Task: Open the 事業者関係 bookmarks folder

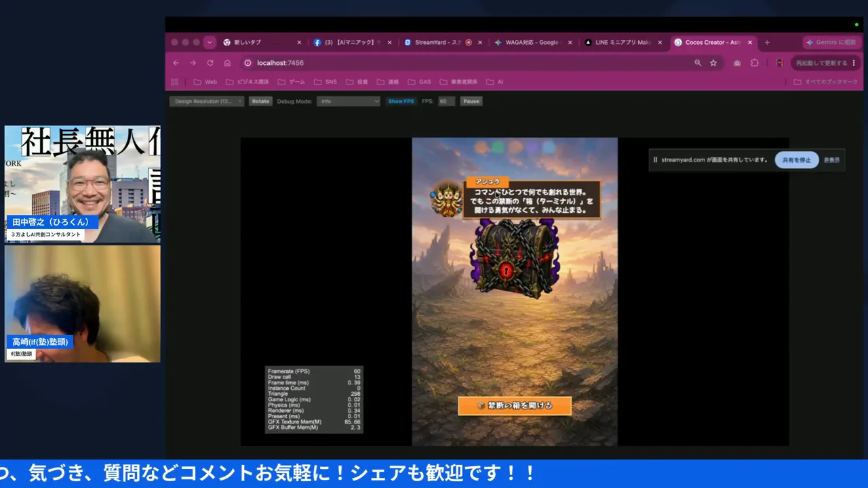Action: point(458,82)
